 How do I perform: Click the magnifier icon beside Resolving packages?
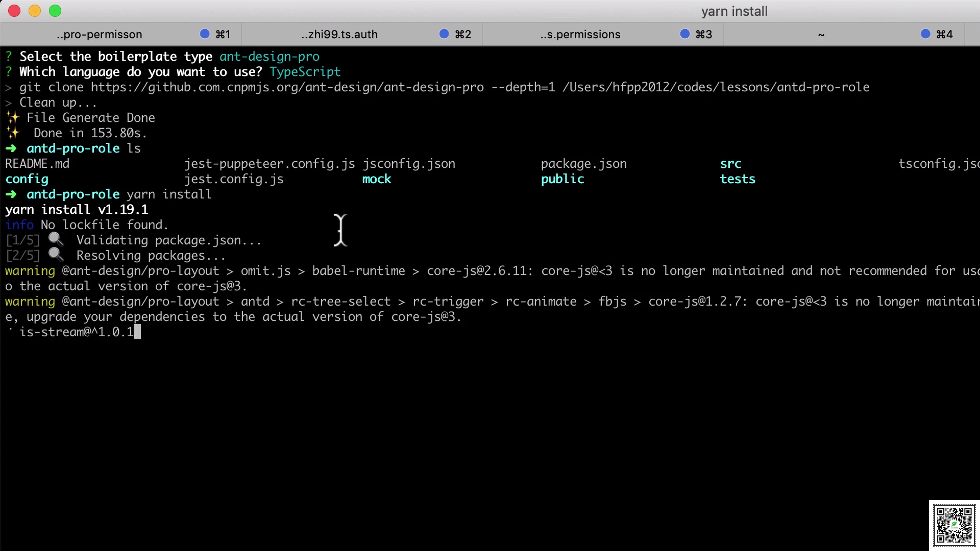tap(56, 255)
